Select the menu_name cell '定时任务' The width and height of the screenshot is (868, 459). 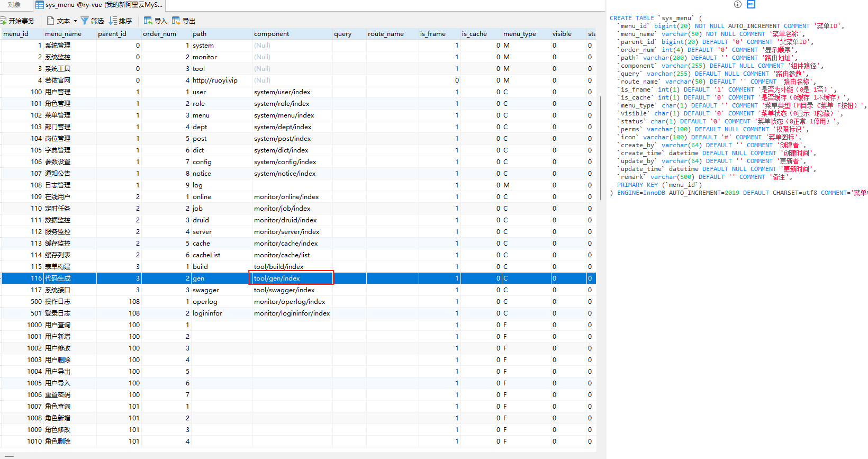tap(70, 208)
